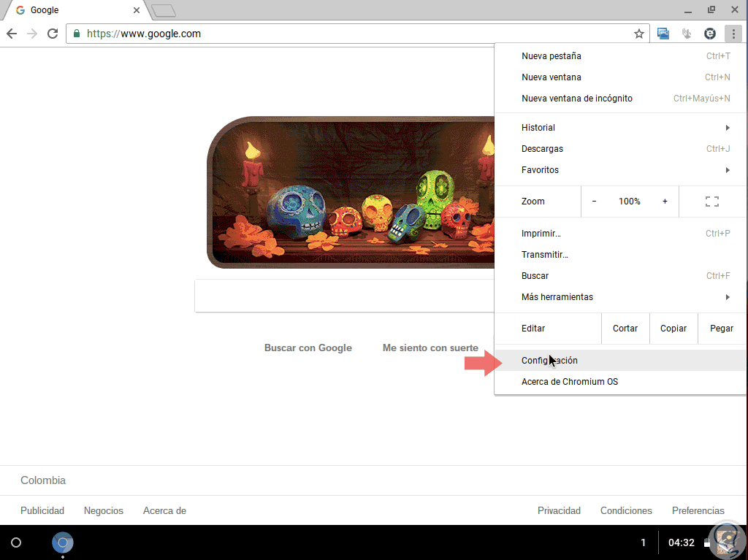Close the Google tab
Screen dimensions: 748x560
[x=137, y=10]
